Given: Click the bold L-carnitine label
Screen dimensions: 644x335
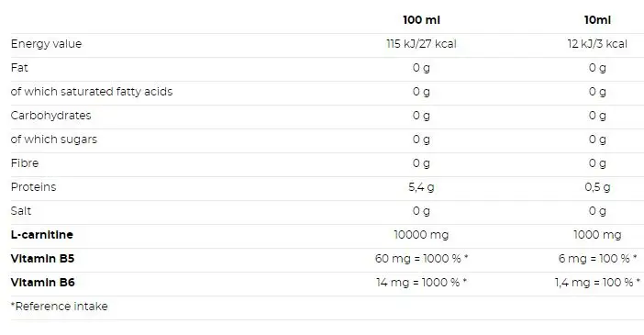Looking at the screenshot, I should 42,235.
